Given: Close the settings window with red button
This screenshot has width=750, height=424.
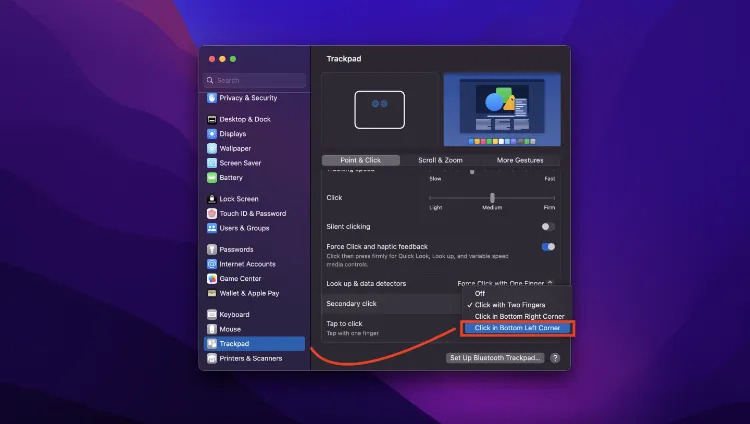Looking at the screenshot, I should coord(212,59).
